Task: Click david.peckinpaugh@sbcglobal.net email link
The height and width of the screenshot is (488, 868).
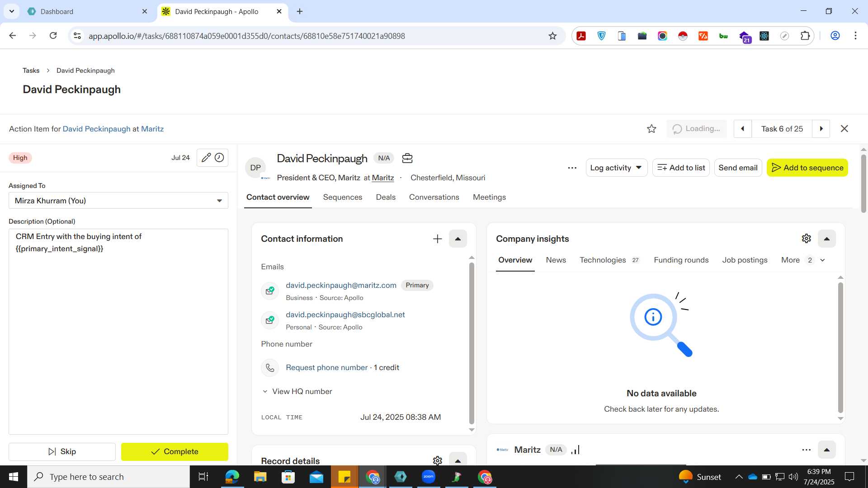Action: pyautogui.click(x=345, y=314)
